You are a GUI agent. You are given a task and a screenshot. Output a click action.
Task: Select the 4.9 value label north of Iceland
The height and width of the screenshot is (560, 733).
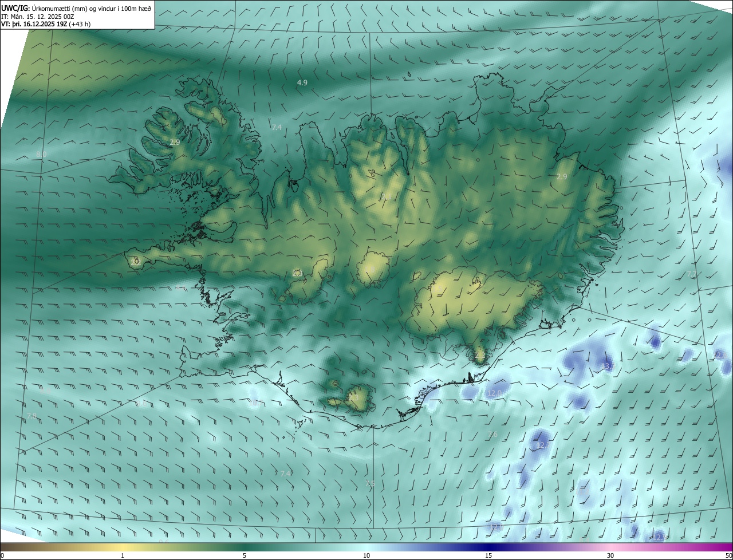(x=302, y=83)
